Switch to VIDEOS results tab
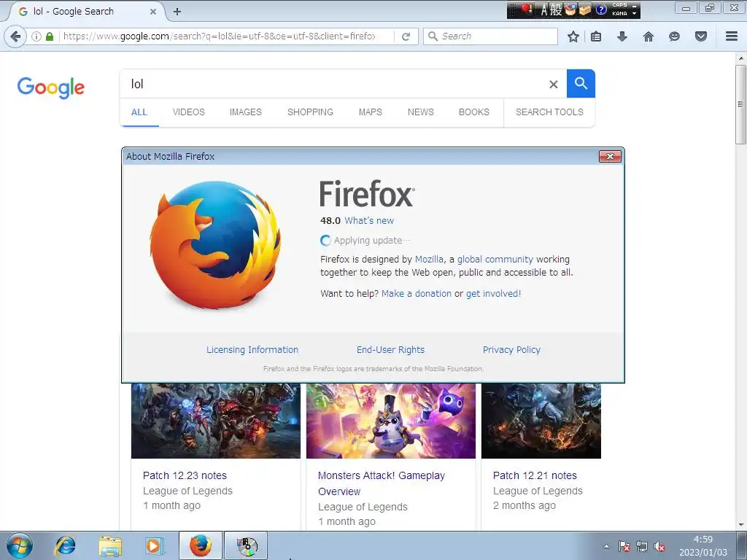 point(189,112)
